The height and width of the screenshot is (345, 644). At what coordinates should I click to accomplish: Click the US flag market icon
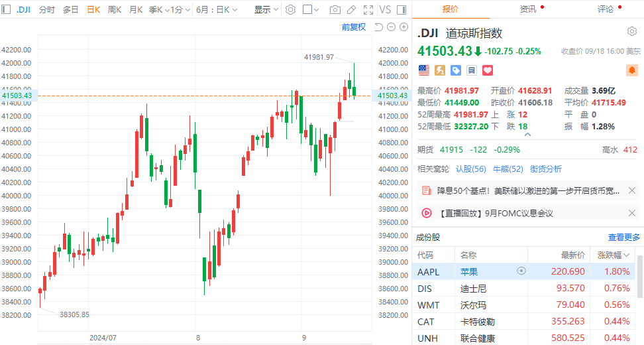(424, 70)
